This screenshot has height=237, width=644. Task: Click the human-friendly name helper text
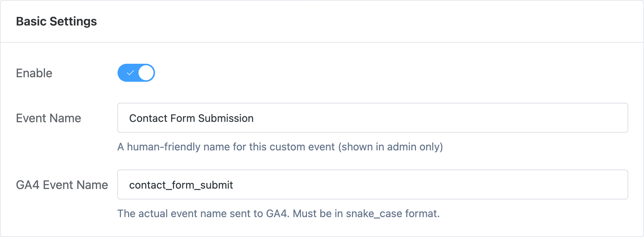(280, 147)
